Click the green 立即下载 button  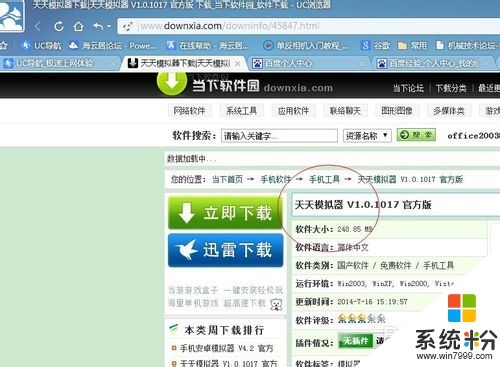coord(226,213)
